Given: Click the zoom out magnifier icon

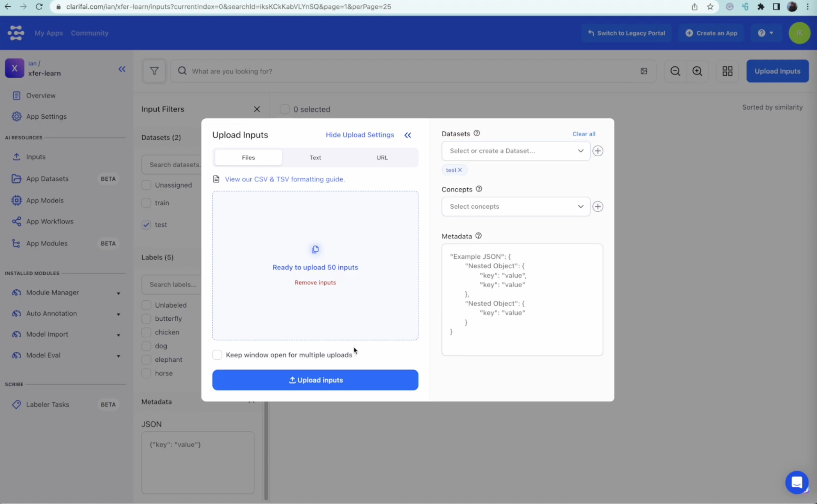Looking at the screenshot, I should pyautogui.click(x=675, y=71).
